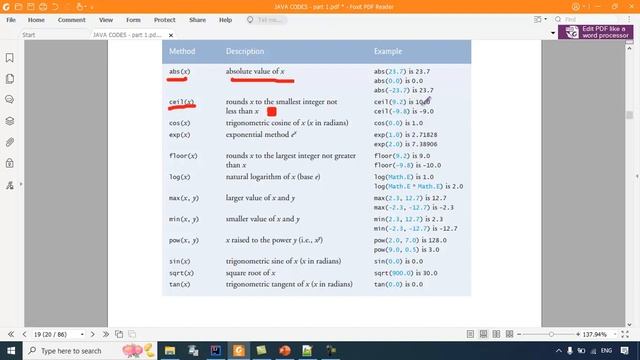Open the more options dots beside Find

click(x=629, y=19)
